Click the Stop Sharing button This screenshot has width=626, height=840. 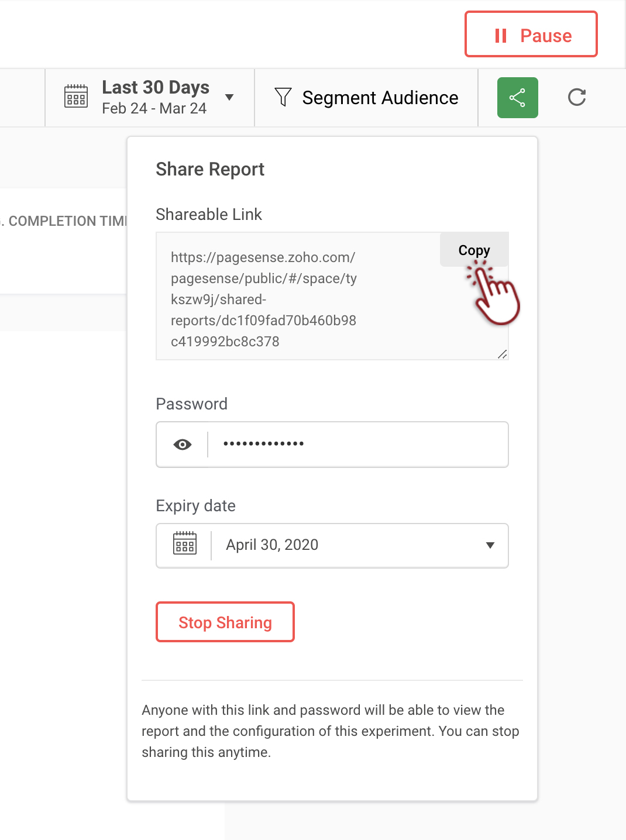click(225, 622)
